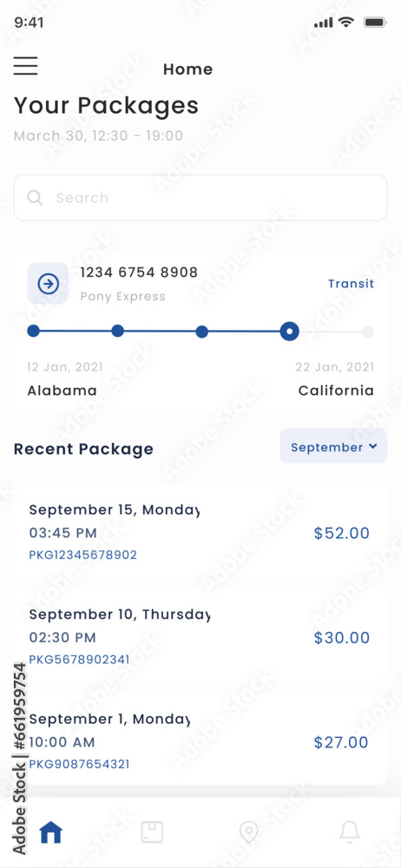Click the chevron in September selector
This screenshot has width=401, height=868.
tap(372, 446)
